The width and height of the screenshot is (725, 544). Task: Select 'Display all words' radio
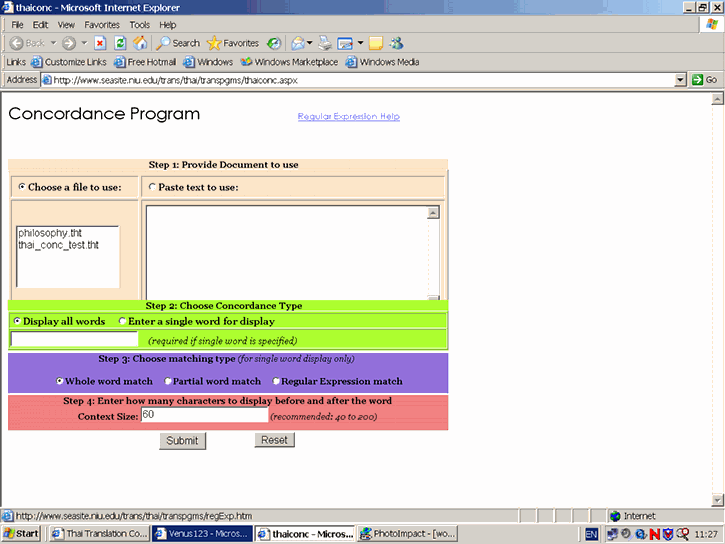coord(17,321)
